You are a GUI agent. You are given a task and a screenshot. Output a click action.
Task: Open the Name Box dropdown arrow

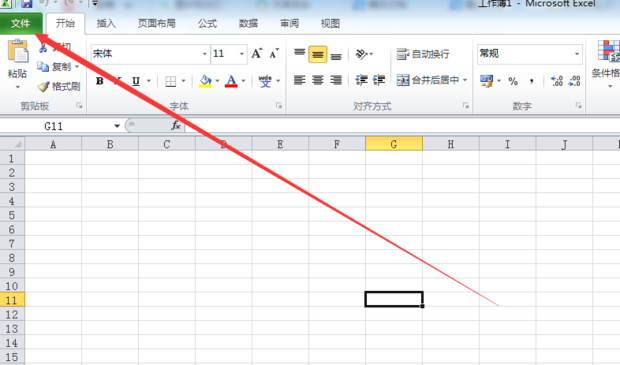pyautogui.click(x=117, y=126)
